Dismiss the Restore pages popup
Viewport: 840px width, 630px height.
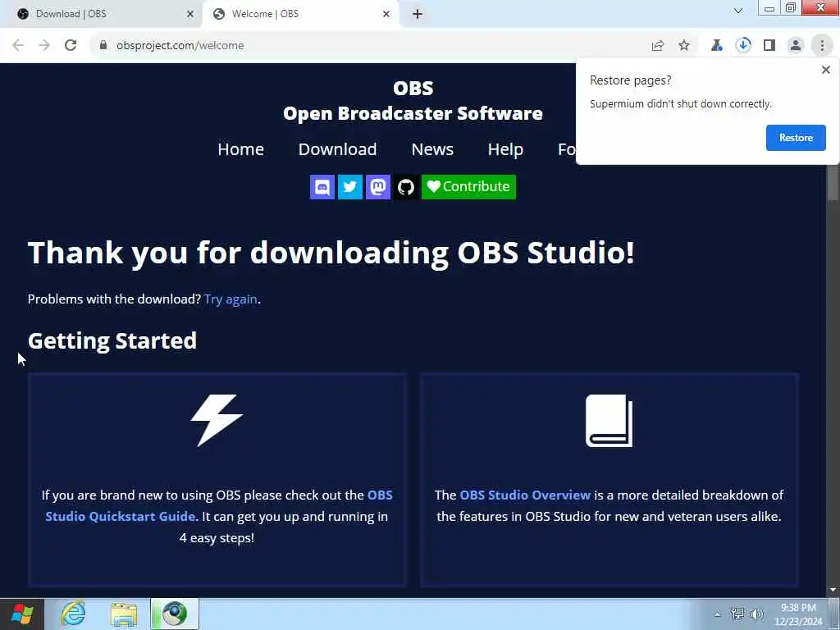825,70
